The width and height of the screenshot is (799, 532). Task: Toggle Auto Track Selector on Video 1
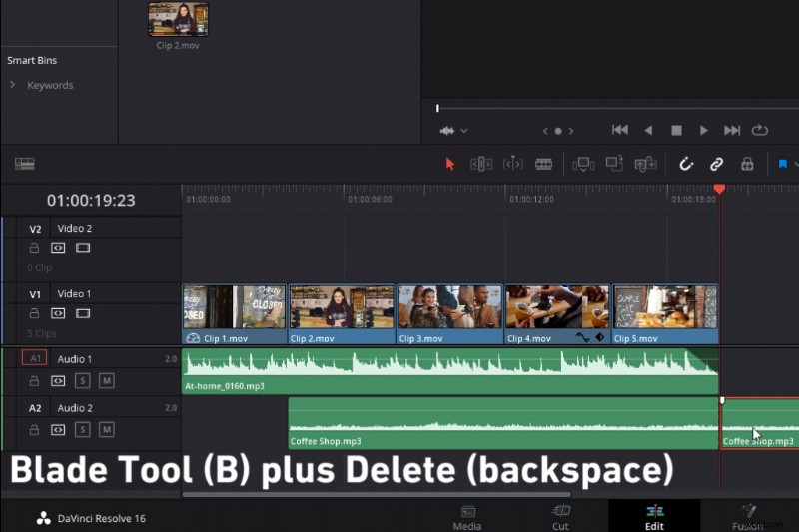58,313
